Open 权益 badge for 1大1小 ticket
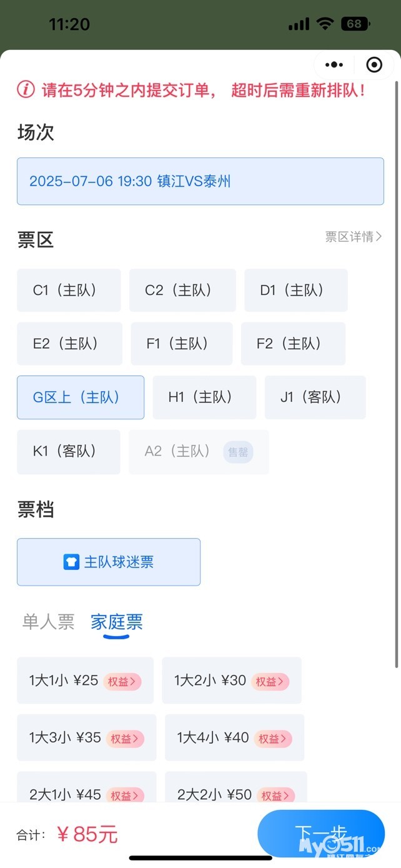Screen dimensions: 401x868 [x=122, y=681]
